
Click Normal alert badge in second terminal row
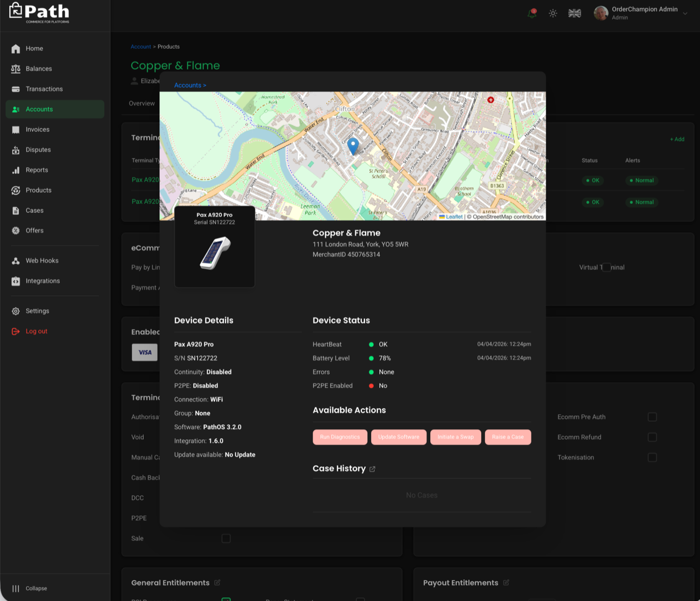(x=641, y=202)
